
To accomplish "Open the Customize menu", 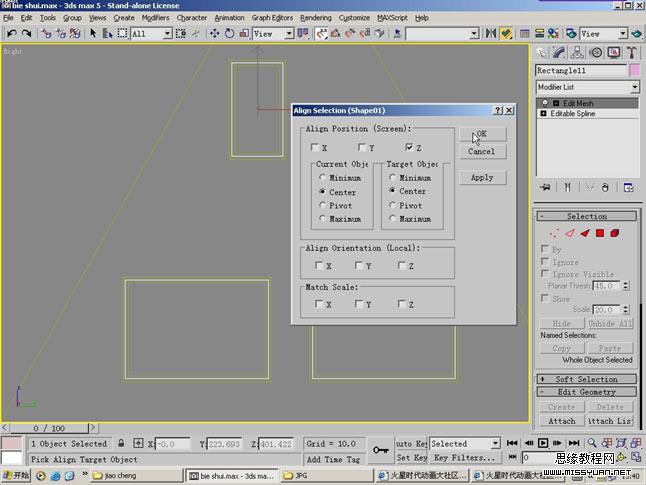I will point(354,18).
